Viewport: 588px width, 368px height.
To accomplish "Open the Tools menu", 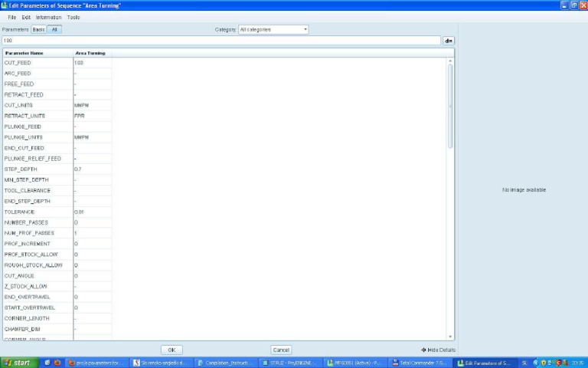I will pos(73,18).
